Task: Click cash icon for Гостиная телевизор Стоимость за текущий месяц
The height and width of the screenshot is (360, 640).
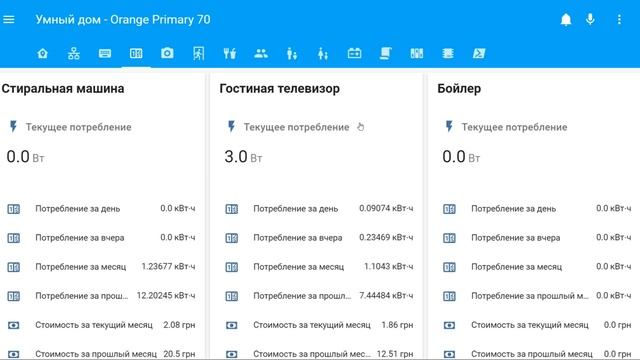Action: tap(231, 325)
